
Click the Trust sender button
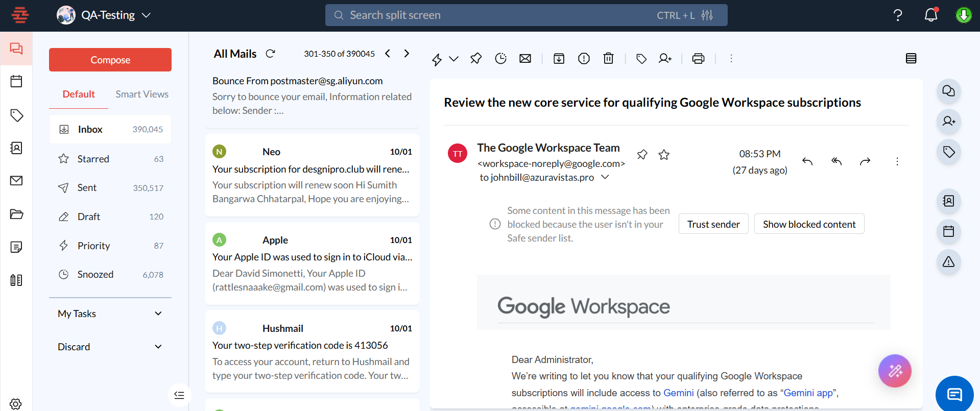pyautogui.click(x=713, y=224)
